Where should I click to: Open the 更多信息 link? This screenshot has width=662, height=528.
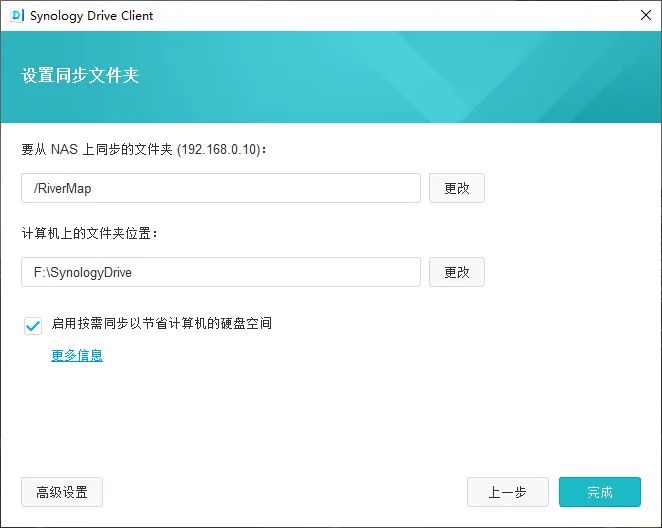pyautogui.click(x=77, y=355)
